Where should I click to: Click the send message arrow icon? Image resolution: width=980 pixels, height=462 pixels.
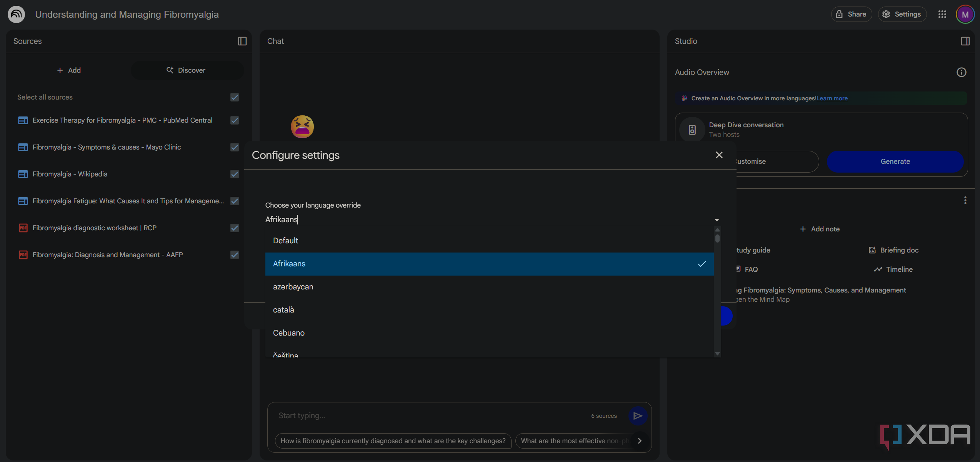637,415
